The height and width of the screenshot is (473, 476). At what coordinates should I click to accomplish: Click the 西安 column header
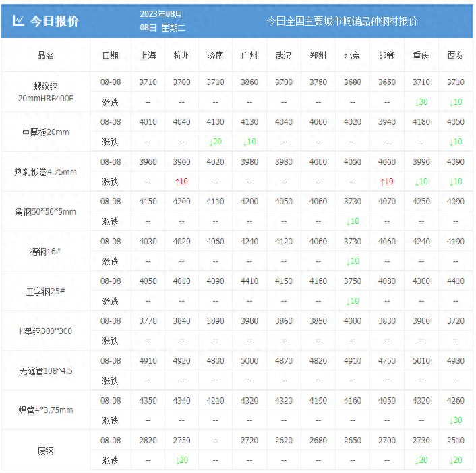coord(456,55)
